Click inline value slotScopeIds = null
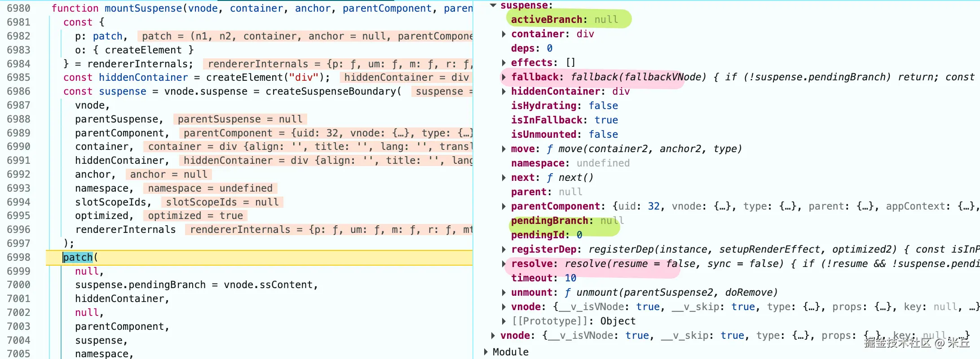This screenshot has width=980, height=359. 222,202
